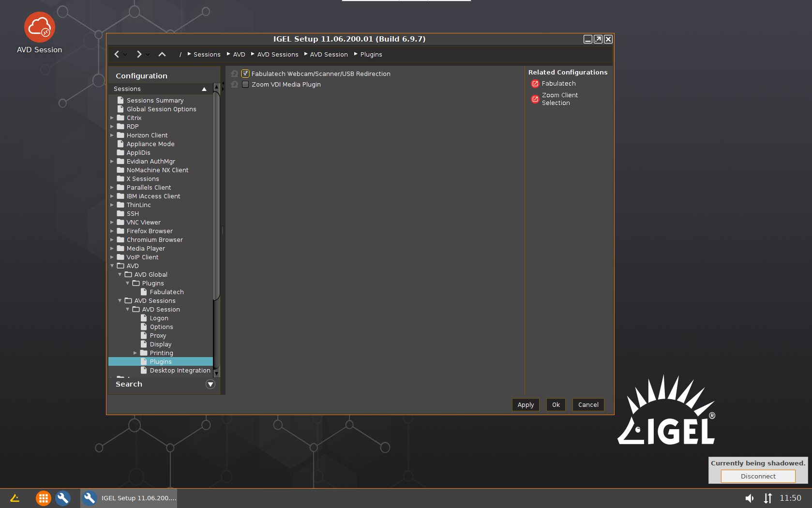Open the Zoom Client Selection related link
This screenshot has height=508, width=812.
pyautogui.click(x=560, y=99)
